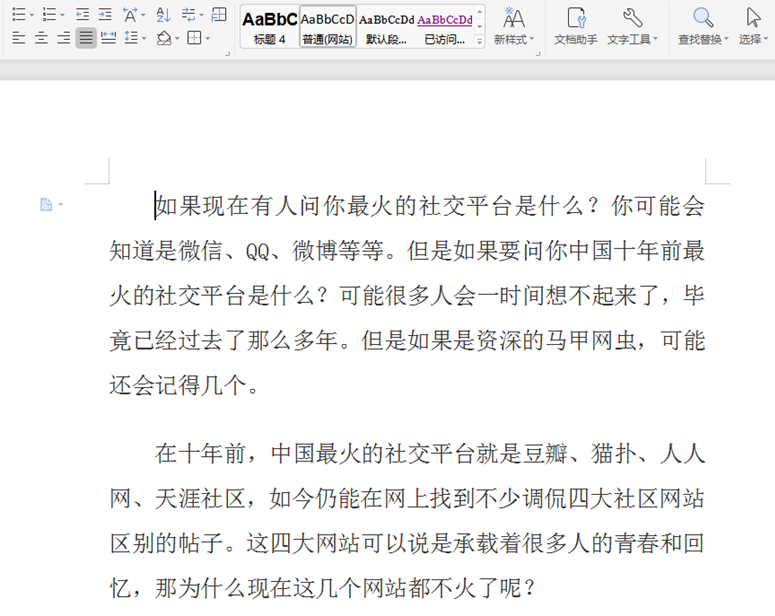Open line spacing dropdown arrow

point(144,38)
